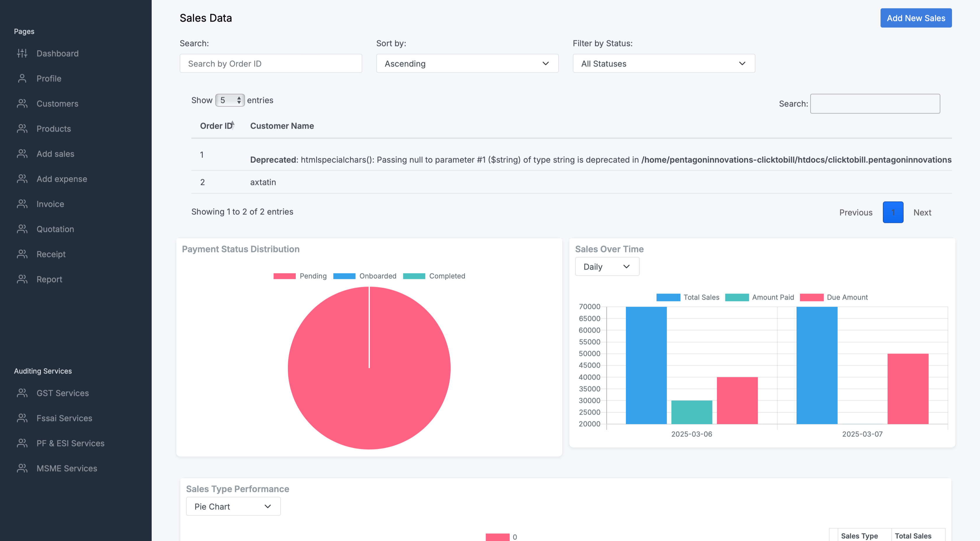Click the Add sales sidebar icon
The width and height of the screenshot is (980, 541).
[x=22, y=154]
